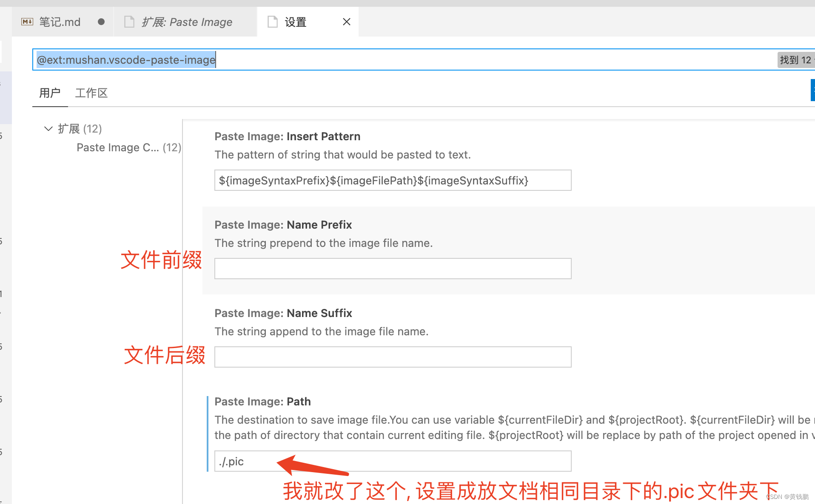Close the 设置 tab
This screenshot has height=504, width=815.
pos(346,22)
